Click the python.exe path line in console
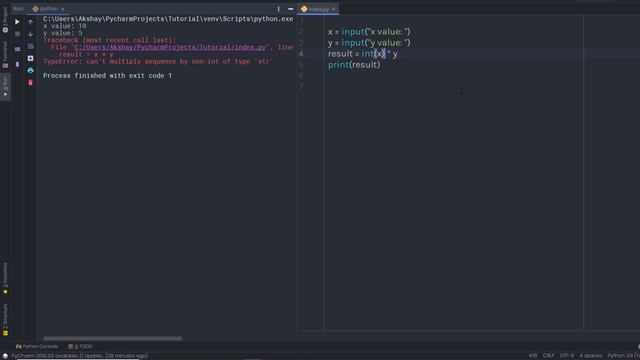Viewport: 640px width, 360px height. click(168, 19)
